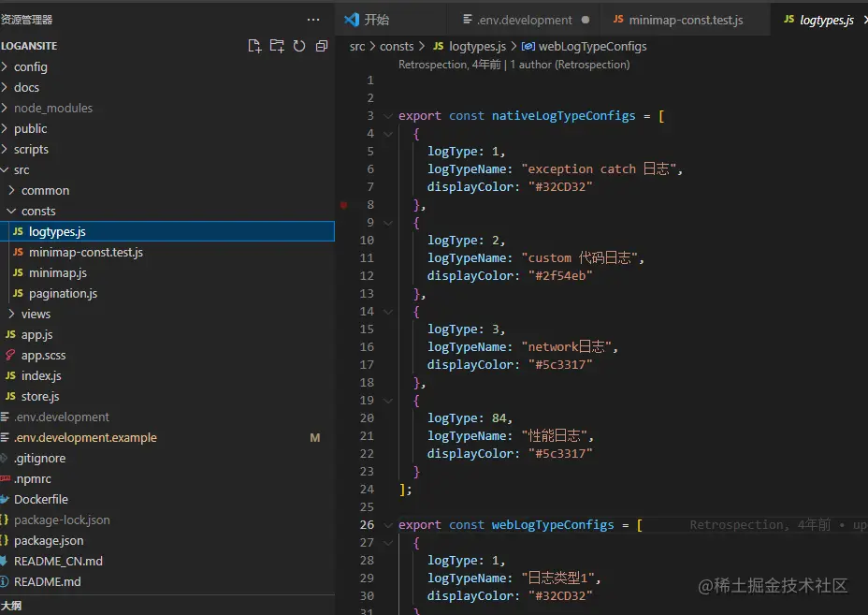Image resolution: width=868 pixels, height=615 pixels.
Task: Click the LOGANSITE explorer section header
Action: pos(29,46)
